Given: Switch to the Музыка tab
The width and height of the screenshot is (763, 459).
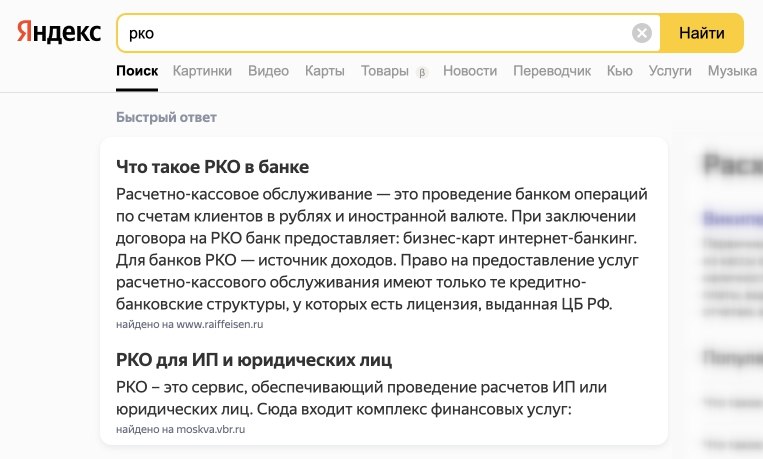Looking at the screenshot, I should (x=732, y=71).
